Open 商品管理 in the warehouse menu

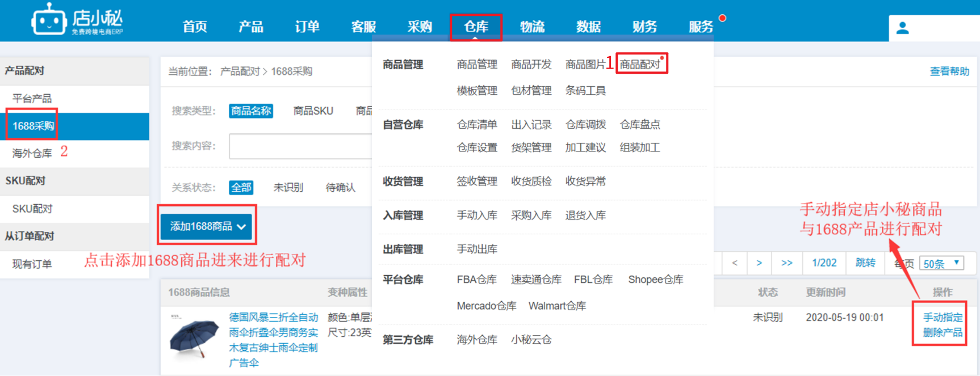click(477, 65)
